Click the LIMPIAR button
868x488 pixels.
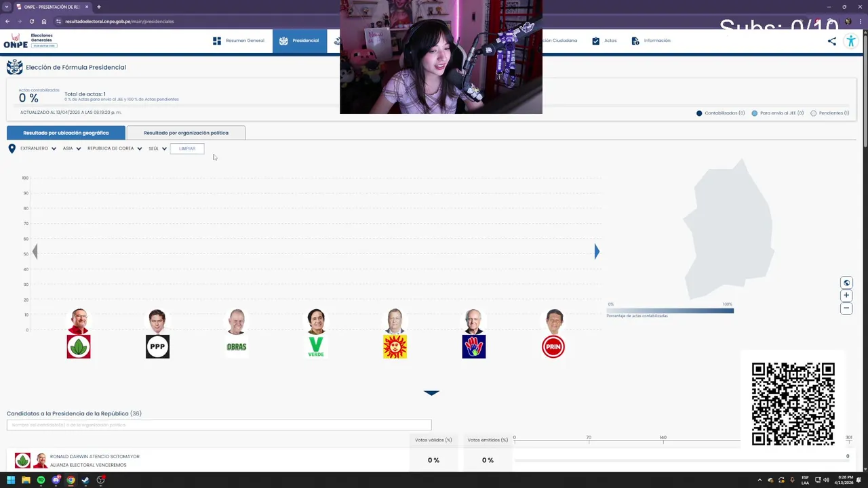click(187, 148)
